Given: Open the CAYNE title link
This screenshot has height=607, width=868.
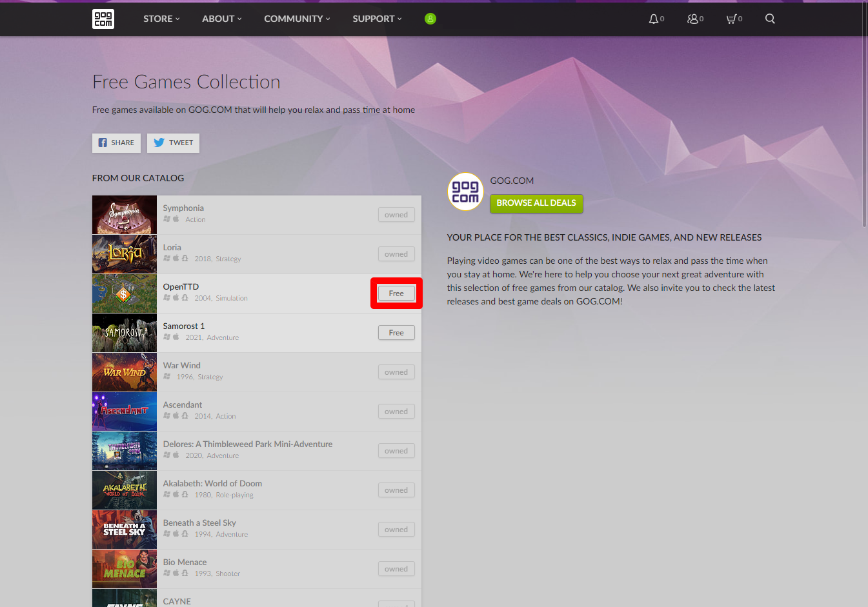Looking at the screenshot, I should pos(177,601).
